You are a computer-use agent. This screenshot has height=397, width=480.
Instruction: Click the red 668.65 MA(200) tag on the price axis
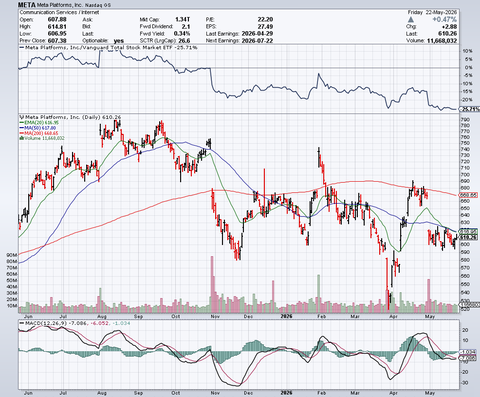[x=469, y=195]
